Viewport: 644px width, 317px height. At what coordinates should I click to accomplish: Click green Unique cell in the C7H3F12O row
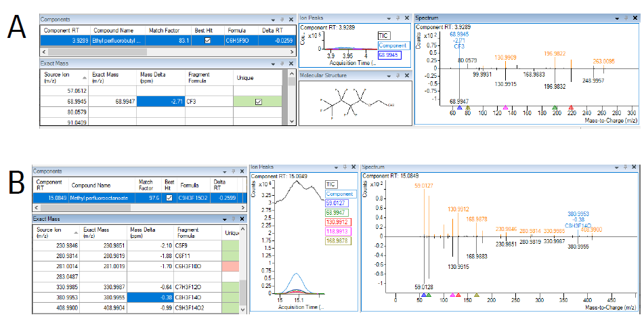[x=230, y=287]
